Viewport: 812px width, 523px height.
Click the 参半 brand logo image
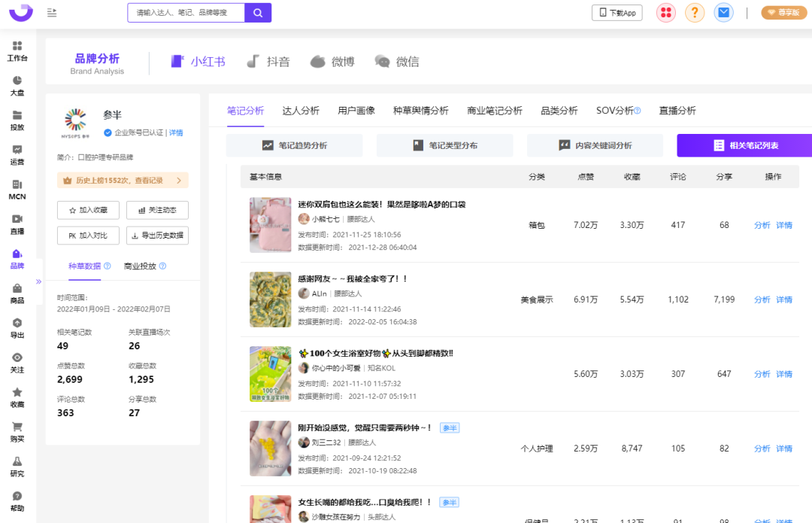tap(76, 123)
